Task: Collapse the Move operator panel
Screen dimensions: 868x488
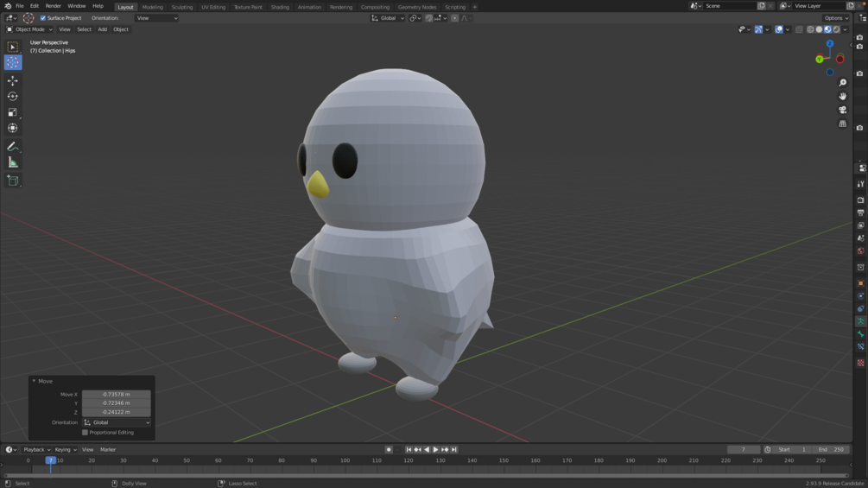Action: (x=34, y=381)
